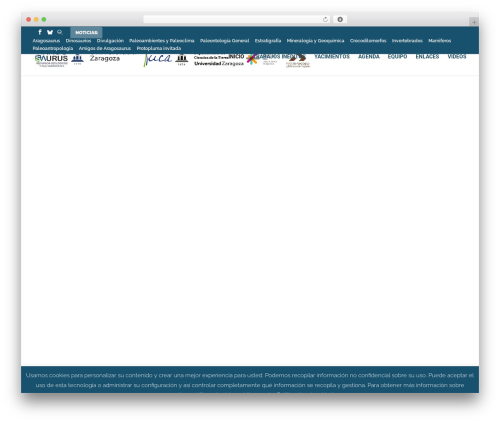This screenshot has width=500, height=423.
Task: Open the Estratigrafía category
Action: (268, 41)
